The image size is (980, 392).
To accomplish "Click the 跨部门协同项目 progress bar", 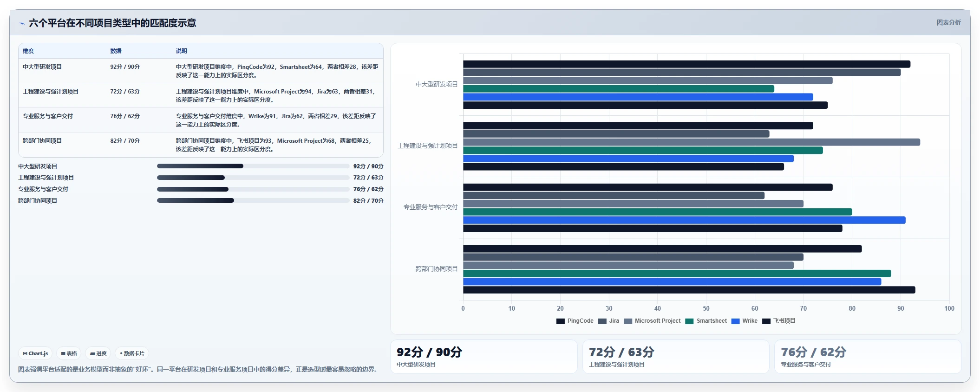I will point(253,200).
